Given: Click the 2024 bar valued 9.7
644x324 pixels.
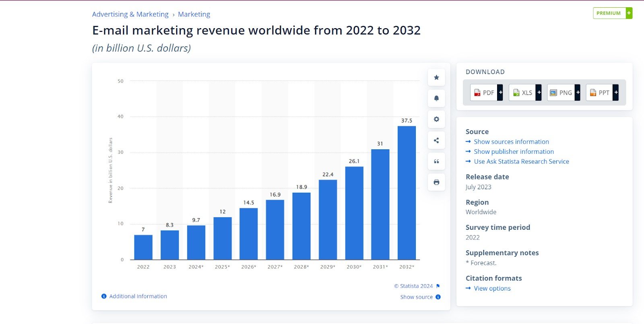Looking at the screenshot, I should pyautogui.click(x=196, y=243).
